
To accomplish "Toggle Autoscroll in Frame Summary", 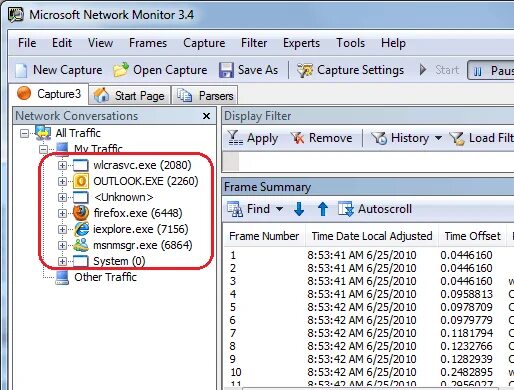I will point(375,209).
